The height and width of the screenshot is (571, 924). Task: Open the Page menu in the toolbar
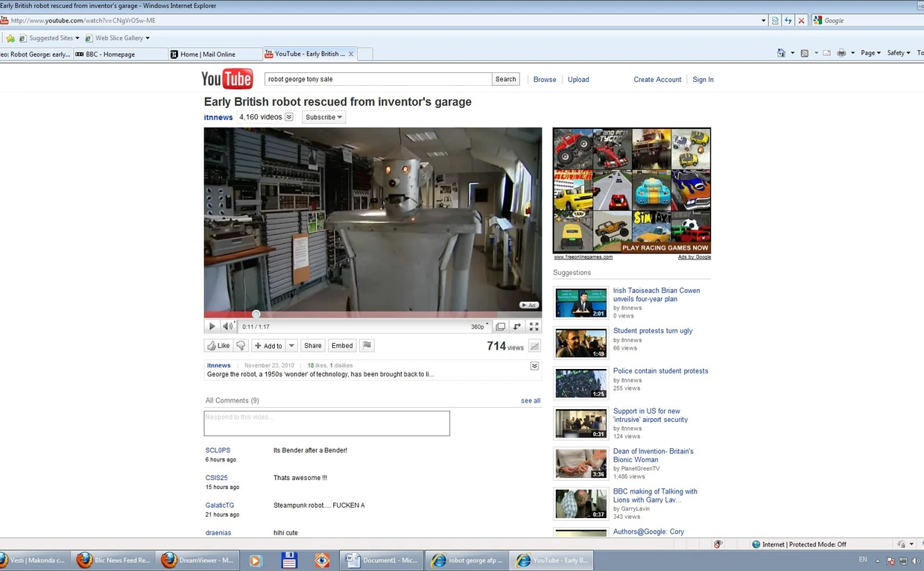click(x=870, y=54)
